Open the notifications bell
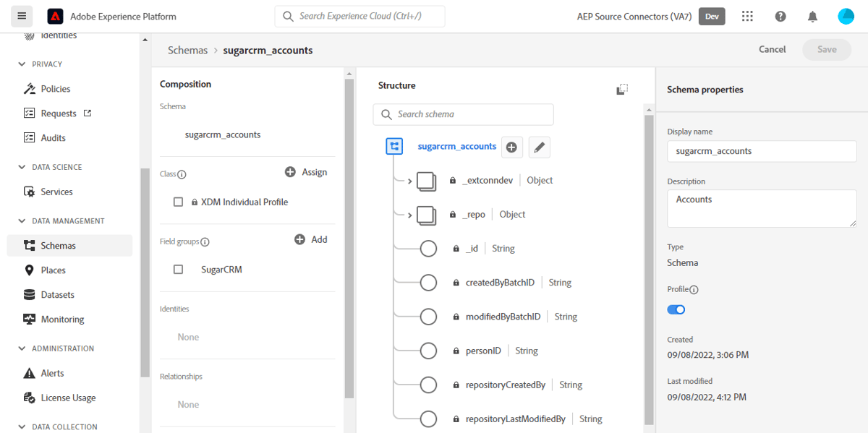868x433 pixels. point(812,16)
